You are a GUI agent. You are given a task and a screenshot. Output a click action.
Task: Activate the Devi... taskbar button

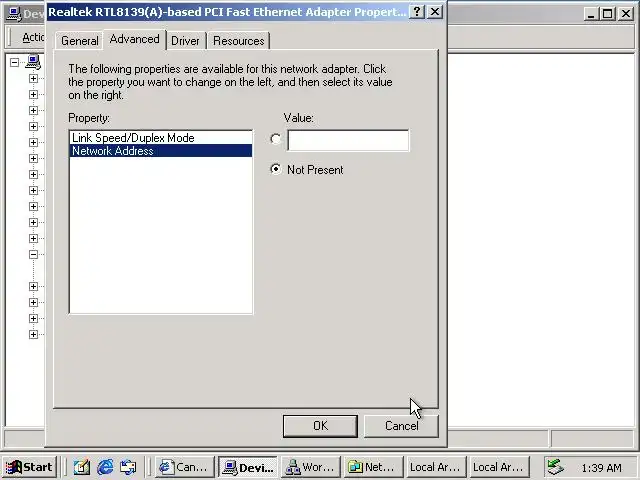point(248,467)
